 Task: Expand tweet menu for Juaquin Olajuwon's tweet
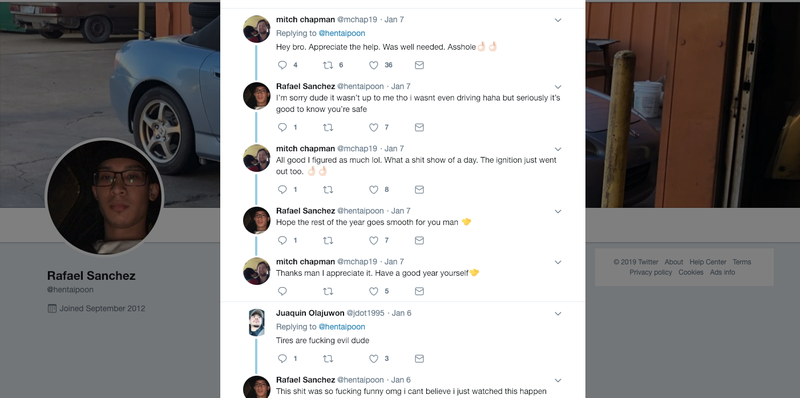(x=558, y=314)
